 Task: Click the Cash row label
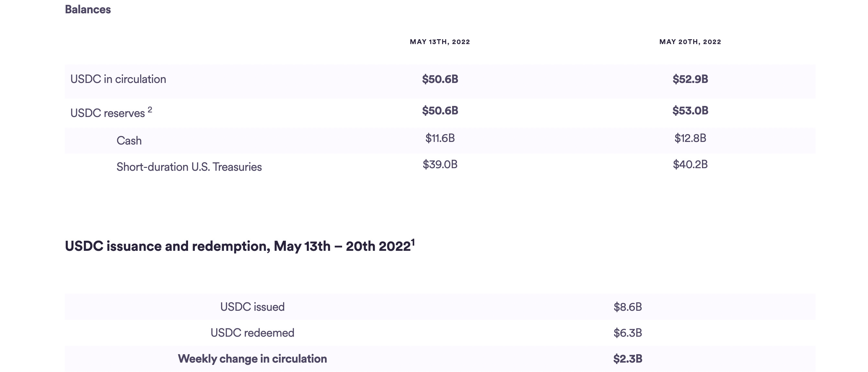click(x=129, y=141)
